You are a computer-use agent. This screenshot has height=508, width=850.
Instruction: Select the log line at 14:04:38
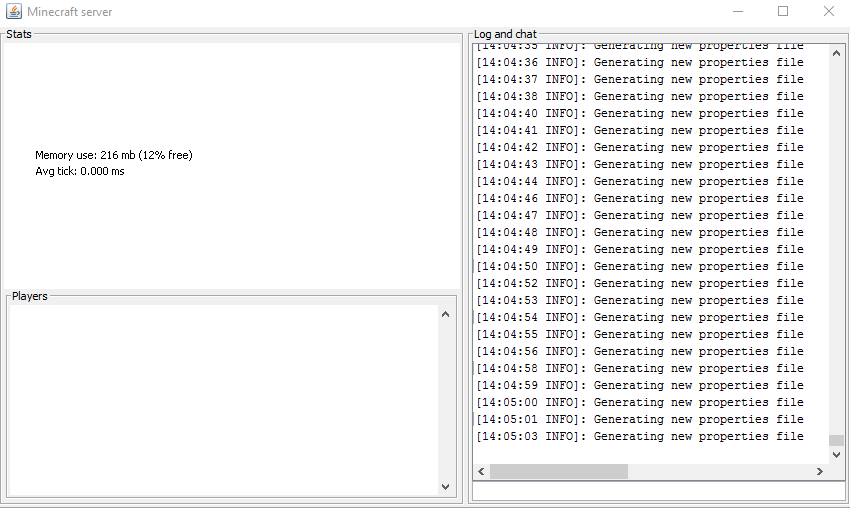[640, 97]
